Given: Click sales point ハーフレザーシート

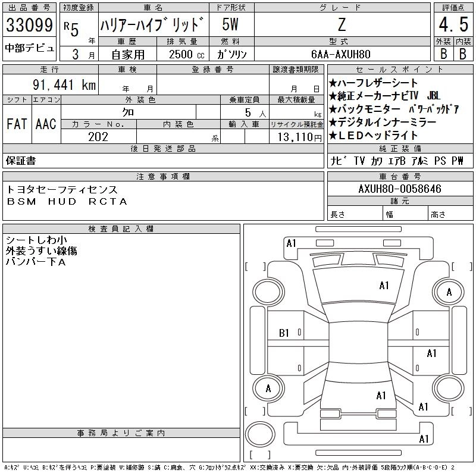Looking at the screenshot, I should tap(374, 83).
